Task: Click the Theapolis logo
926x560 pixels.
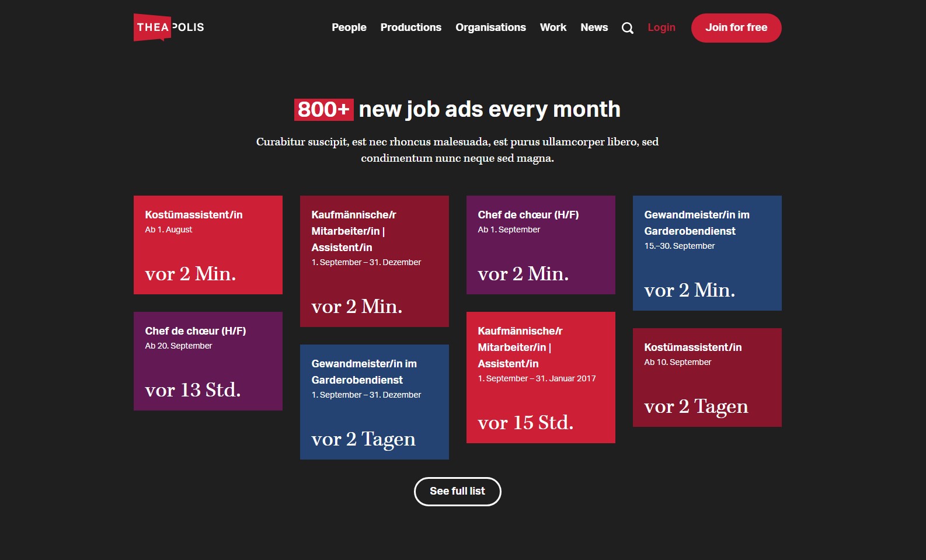Action: click(169, 27)
